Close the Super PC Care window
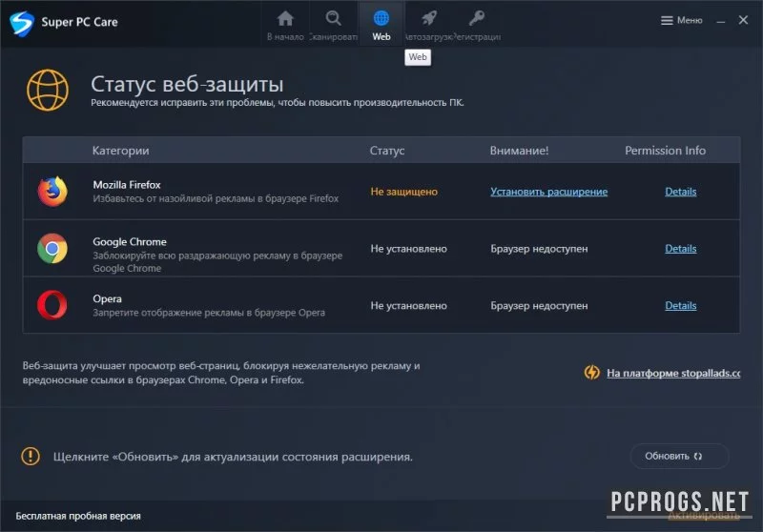The height and width of the screenshot is (532, 763). click(743, 20)
